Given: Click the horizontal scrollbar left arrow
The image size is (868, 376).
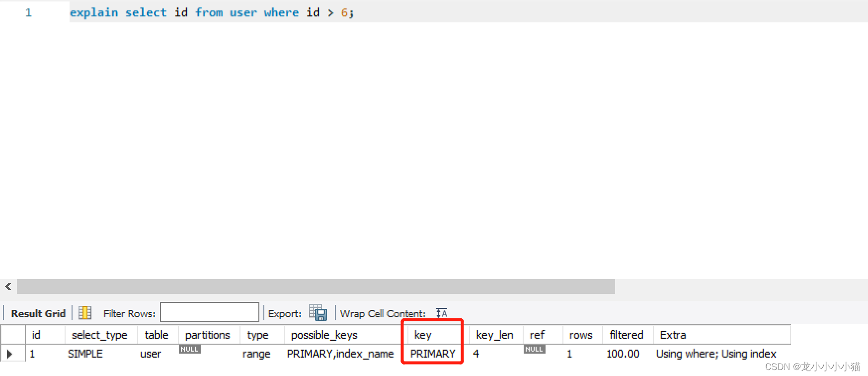Looking at the screenshot, I should 8,286.
